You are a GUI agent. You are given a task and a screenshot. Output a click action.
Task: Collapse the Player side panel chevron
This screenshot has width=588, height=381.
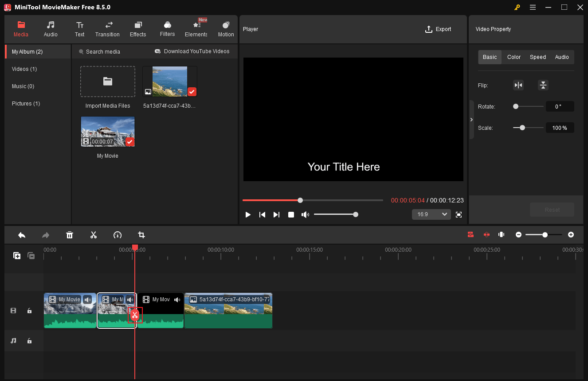[471, 119]
